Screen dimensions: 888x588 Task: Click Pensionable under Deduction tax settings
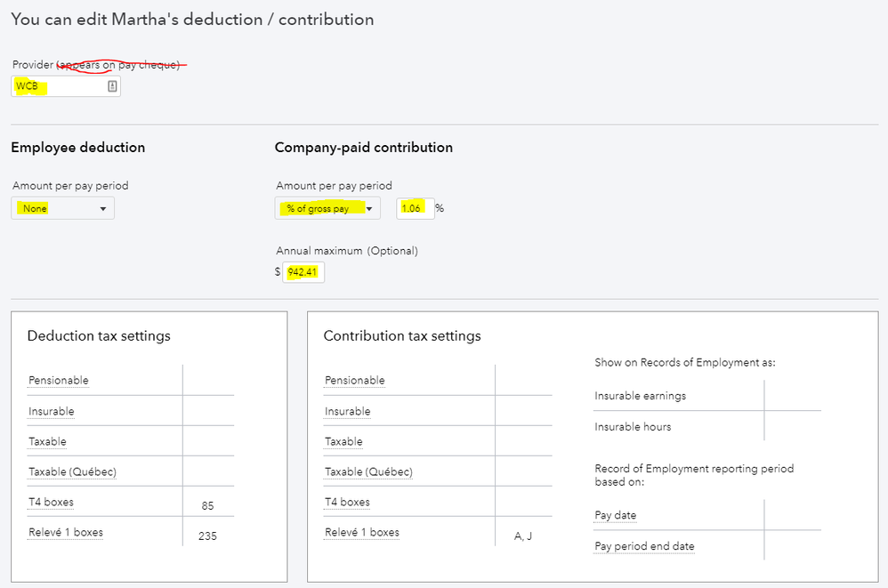[x=59, y=381]
